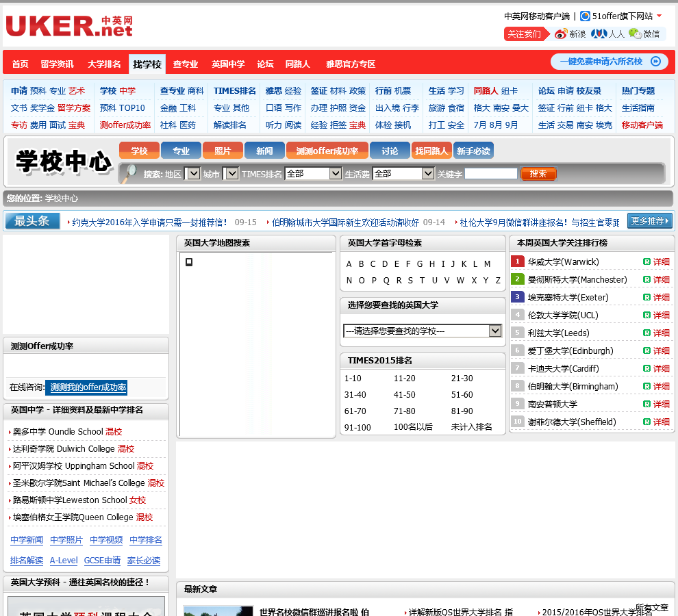The image size is (678, 616).
Task: Open the TIMES排名 filter dropdown
Action: pyautogui.click(x=314, y=174)
